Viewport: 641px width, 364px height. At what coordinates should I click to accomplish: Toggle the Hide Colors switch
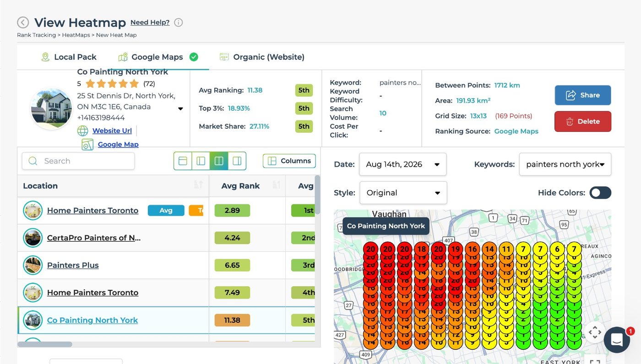[600, 193]
